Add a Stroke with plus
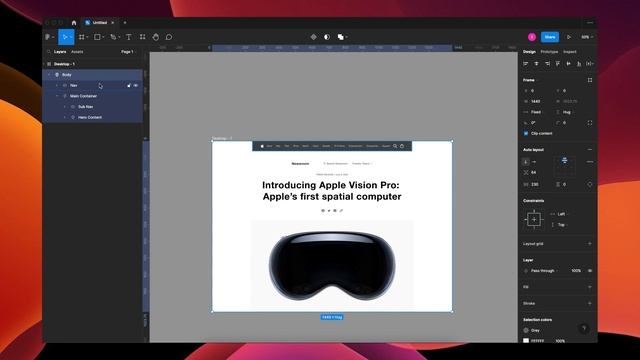Viewport: 640px width, 360px height. (590, 303)
